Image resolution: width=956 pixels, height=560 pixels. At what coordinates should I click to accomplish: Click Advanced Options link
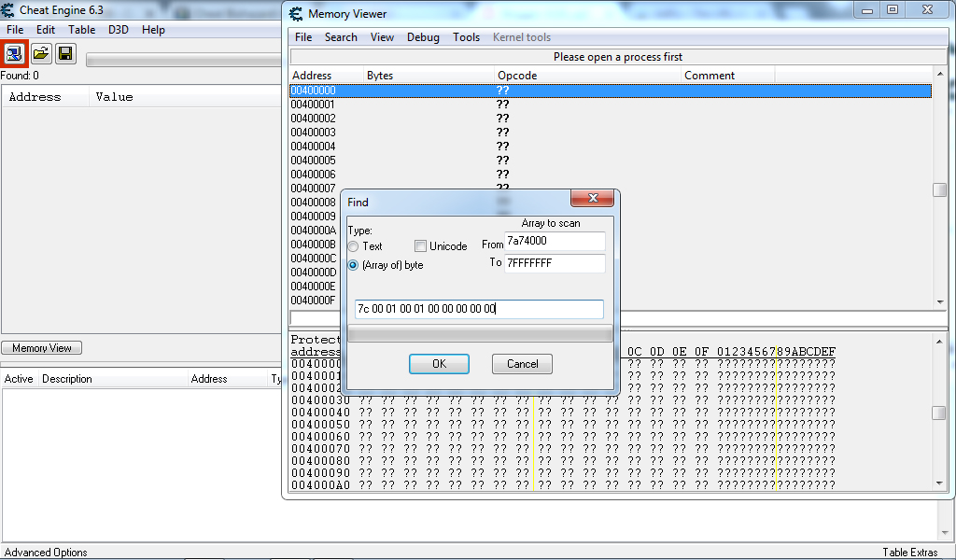pos(46,553)
